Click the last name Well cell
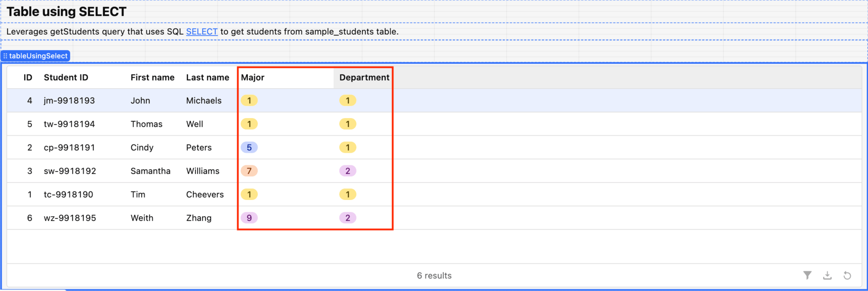Screen dimensions: 868x291 pos(195,124)
